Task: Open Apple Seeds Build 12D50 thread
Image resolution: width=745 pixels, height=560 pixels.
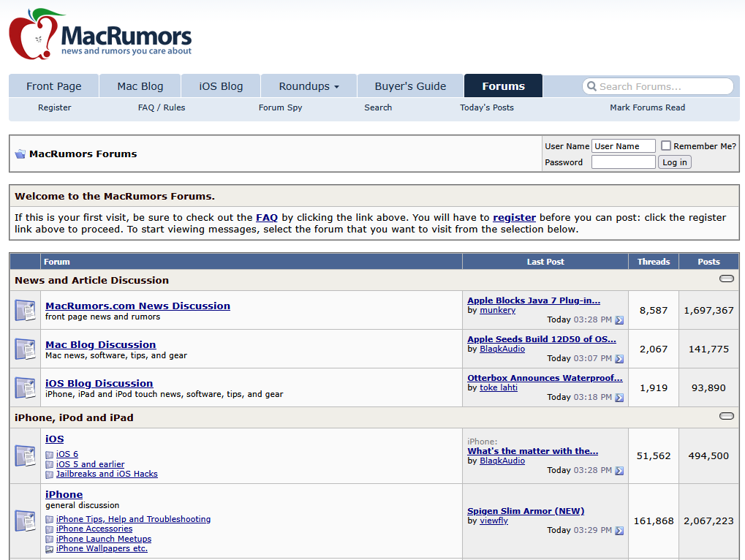Action: click(542, 339)
